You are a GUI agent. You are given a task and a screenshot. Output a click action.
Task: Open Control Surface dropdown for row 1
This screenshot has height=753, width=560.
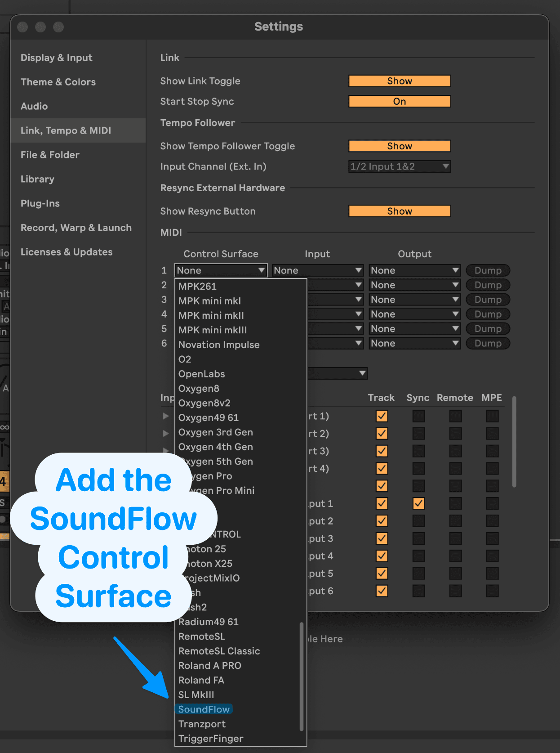pyautogui.click(x=221, y=270)
